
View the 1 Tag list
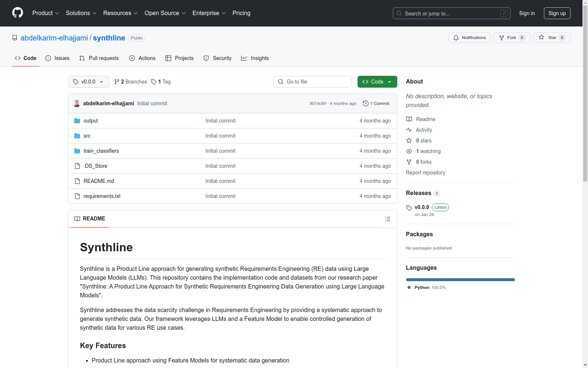[x=161, y=82]
